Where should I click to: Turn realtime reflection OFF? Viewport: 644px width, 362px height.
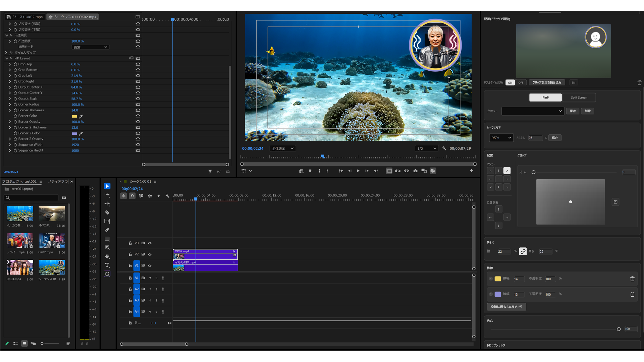pos(521,82)
